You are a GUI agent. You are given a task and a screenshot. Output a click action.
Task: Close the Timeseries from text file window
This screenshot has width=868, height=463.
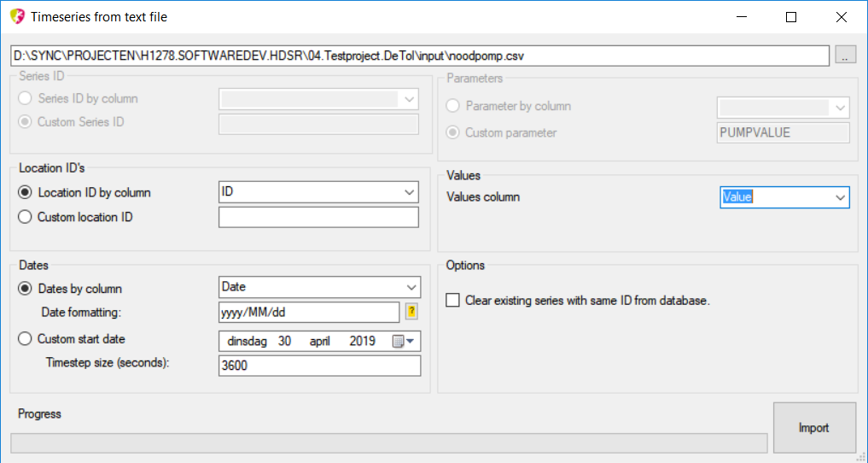click(841, 17)
